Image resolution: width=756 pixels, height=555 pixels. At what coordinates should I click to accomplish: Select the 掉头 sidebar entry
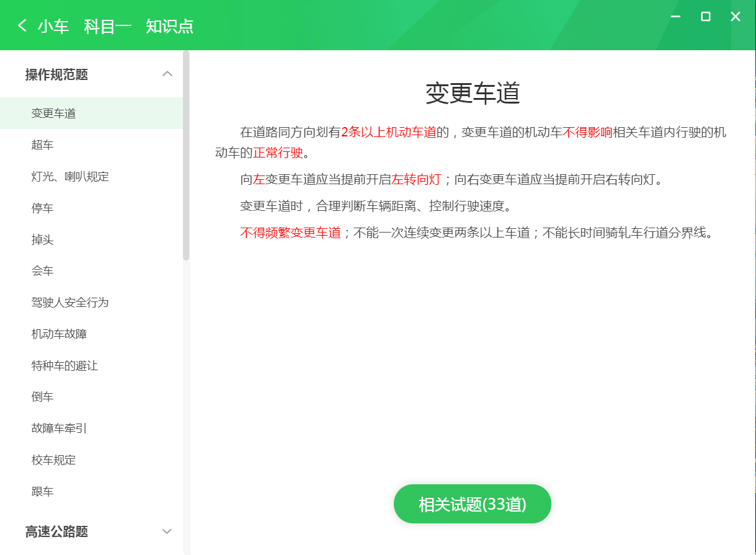42,239
